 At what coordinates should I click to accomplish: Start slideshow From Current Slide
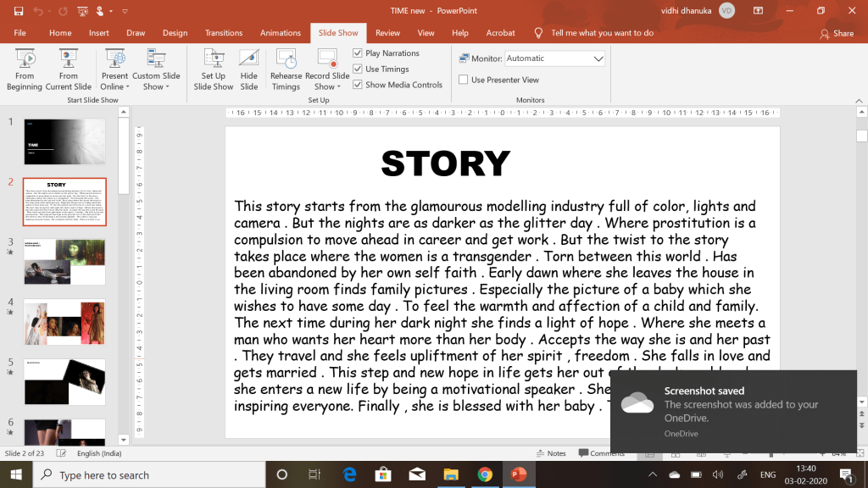click(68, 69)
